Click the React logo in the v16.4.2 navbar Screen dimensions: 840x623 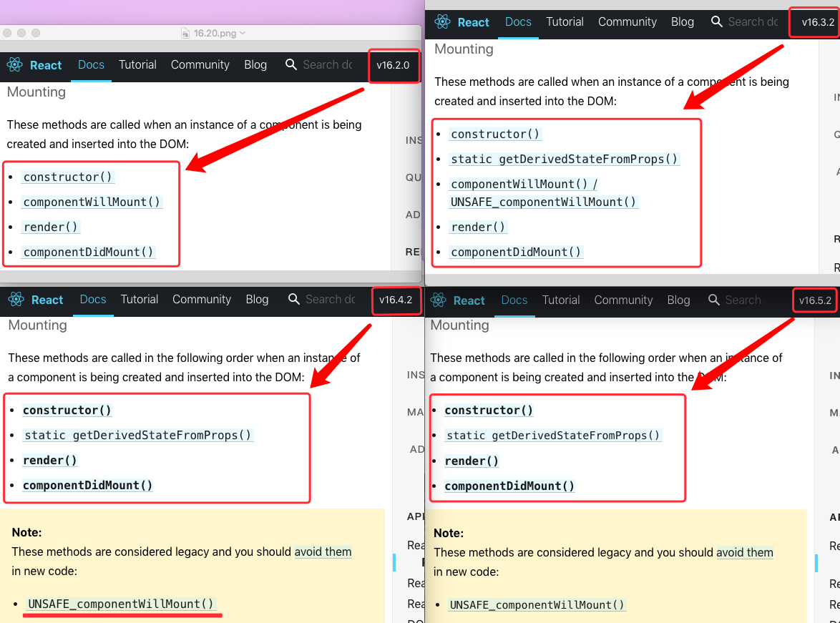tap(16, 300)
